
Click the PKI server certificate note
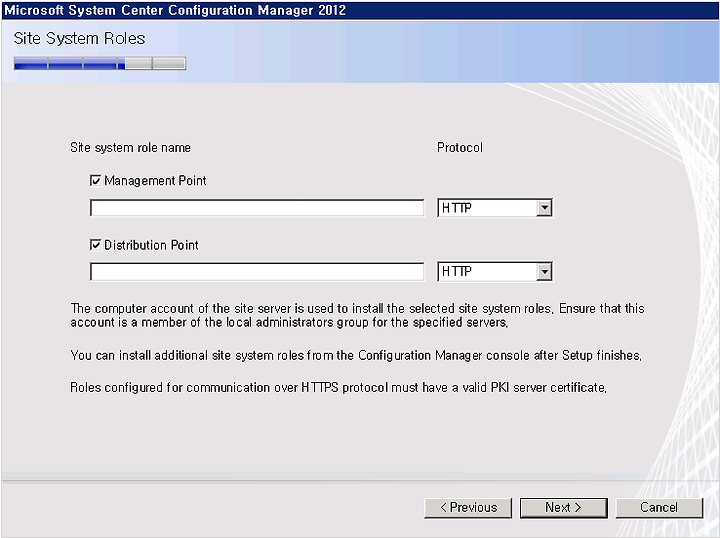(338, 388)
